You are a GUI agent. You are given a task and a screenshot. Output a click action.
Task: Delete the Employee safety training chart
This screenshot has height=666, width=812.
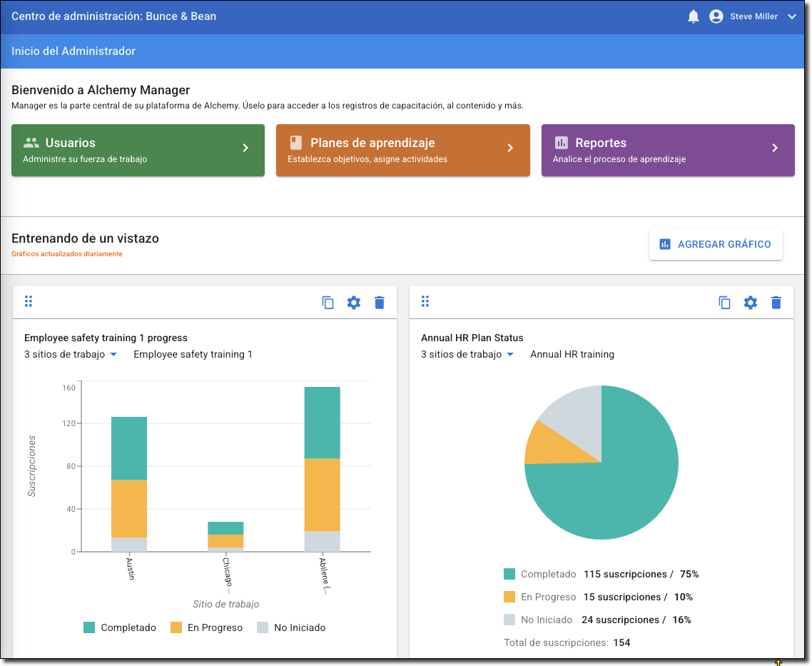tap(380, 303)
